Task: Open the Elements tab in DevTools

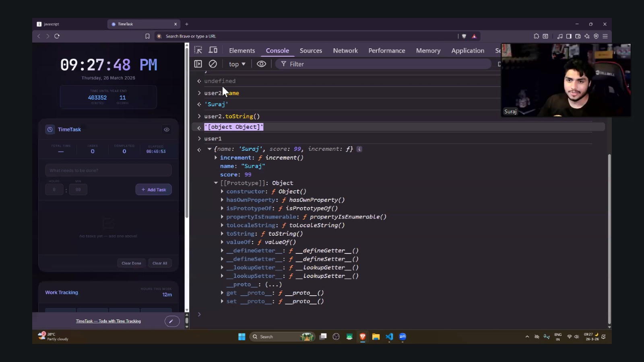Action: click(242, 51)
